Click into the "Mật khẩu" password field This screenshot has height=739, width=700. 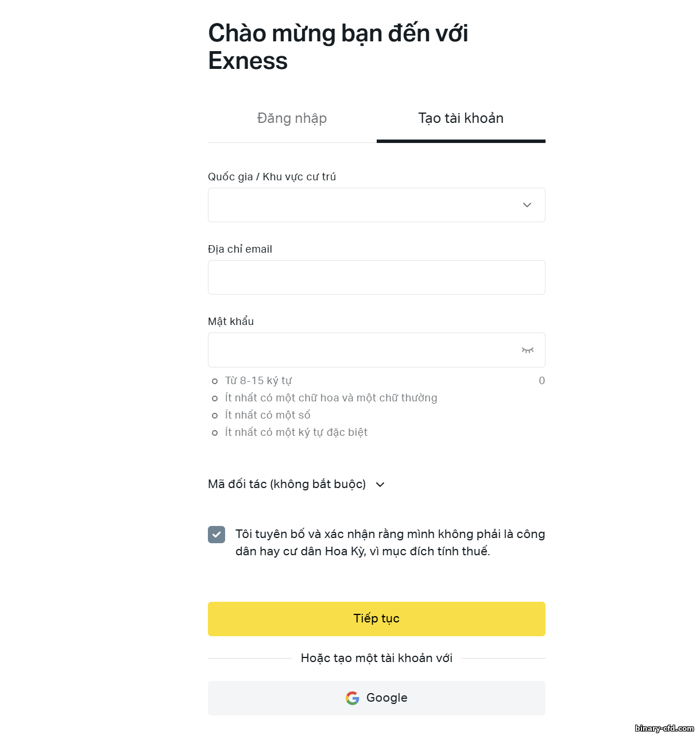pos(362,350)
